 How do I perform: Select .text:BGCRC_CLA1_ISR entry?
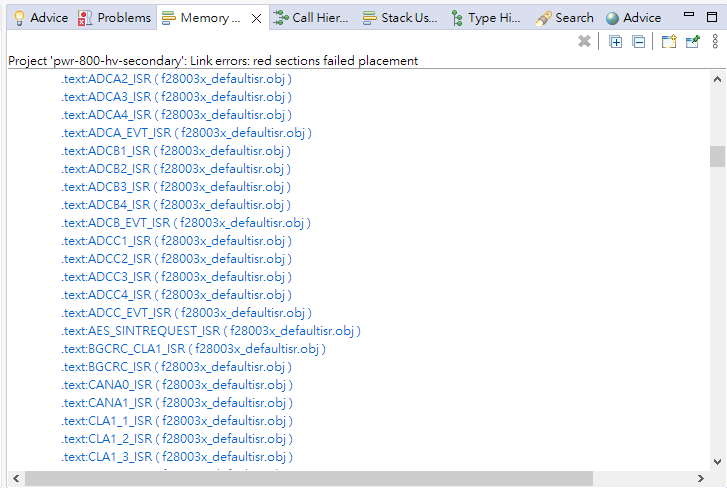coord(193,349)
